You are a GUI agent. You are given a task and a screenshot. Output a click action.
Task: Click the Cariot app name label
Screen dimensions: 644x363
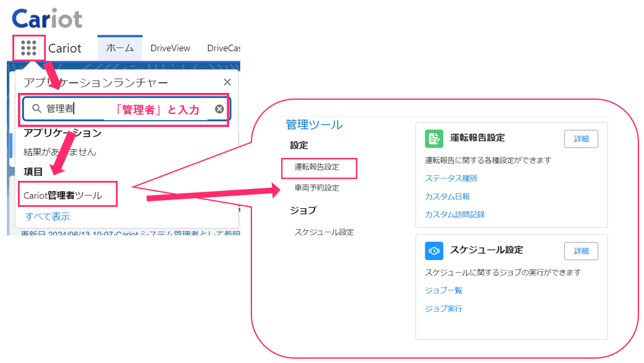[65, 48]
